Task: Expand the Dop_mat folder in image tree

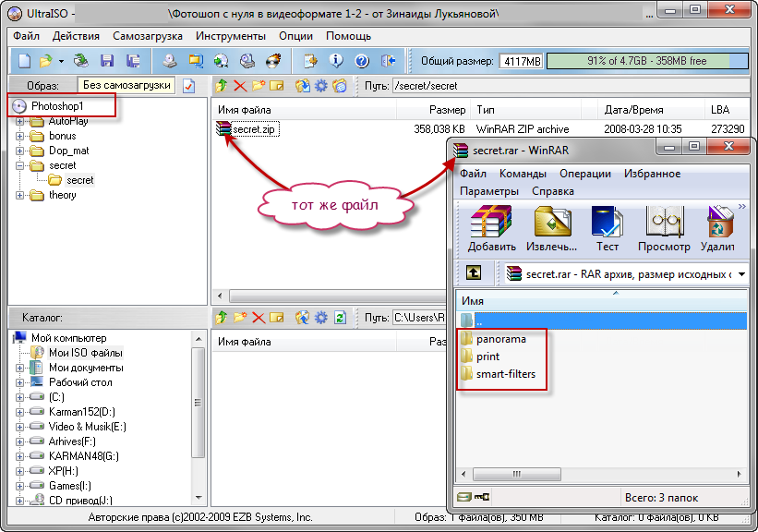Action: (19, 151)
